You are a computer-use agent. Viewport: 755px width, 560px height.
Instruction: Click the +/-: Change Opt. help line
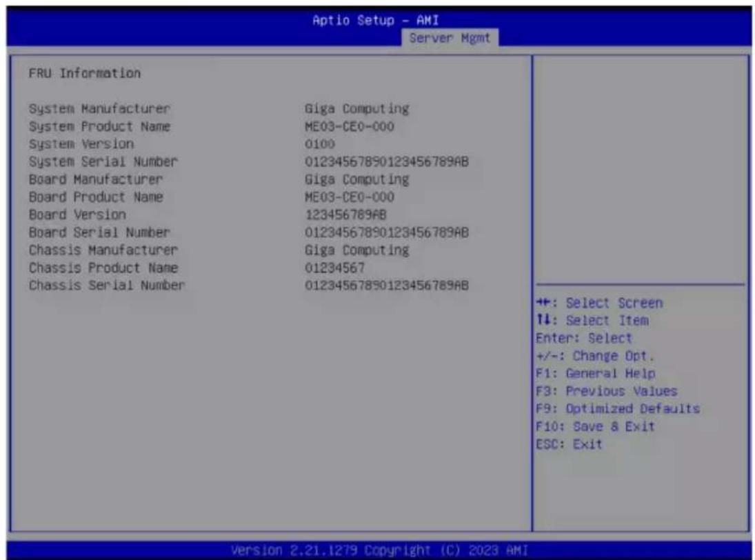[596, 357]
